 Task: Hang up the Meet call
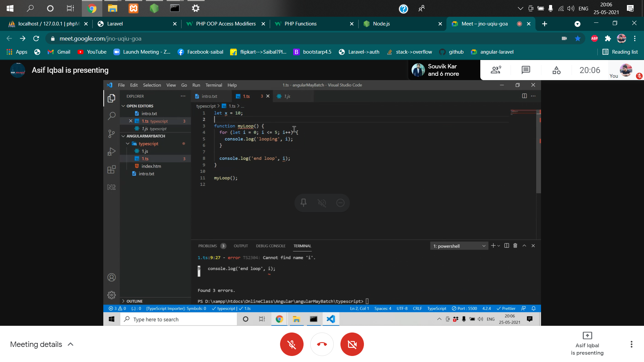322,344
